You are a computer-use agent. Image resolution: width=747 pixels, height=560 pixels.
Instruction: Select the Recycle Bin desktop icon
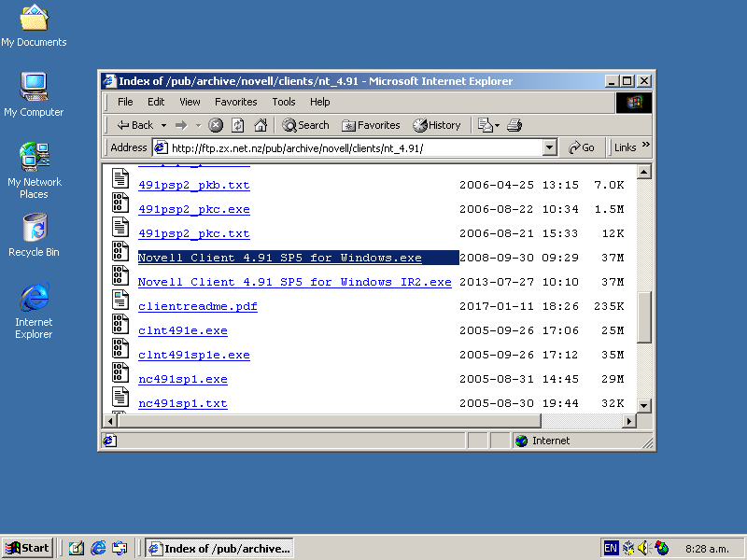coord(34,235)
